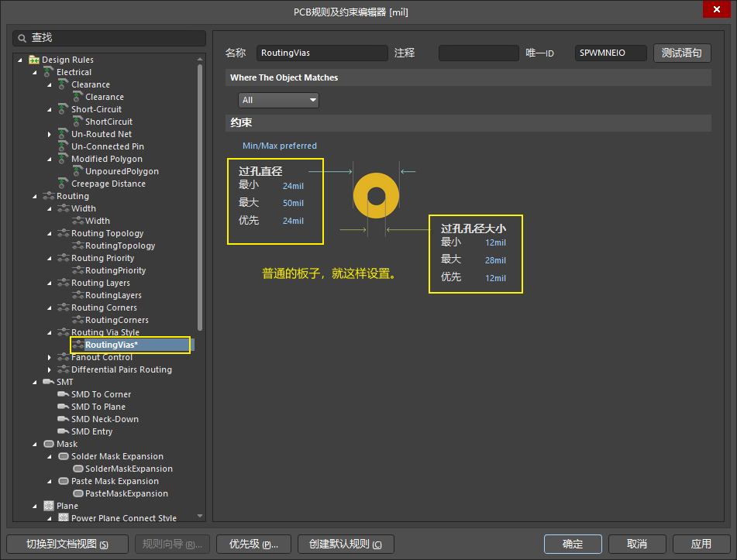
Task: Click the UnpouredPolygon rule icon
Action: [x=77, y=171]
